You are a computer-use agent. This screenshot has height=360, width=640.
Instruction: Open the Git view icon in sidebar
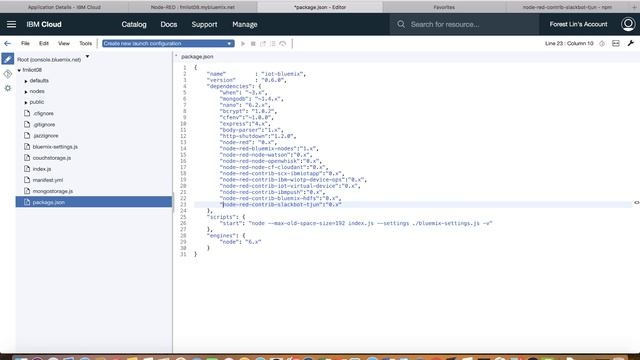click(7, 74)
